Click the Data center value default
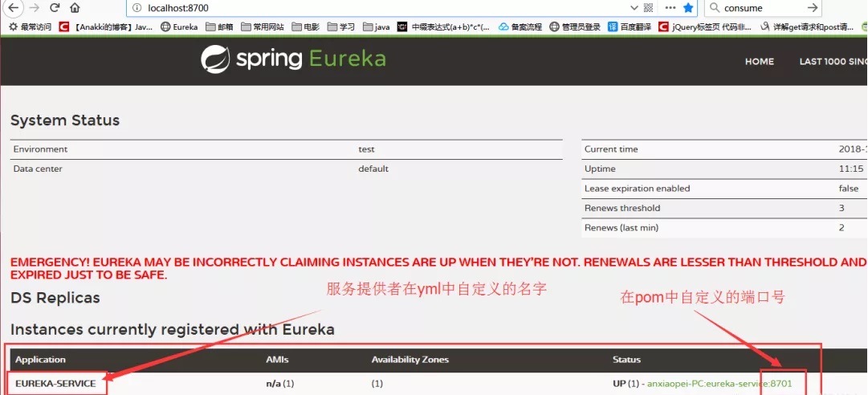Image resolution: width=868 pixels, height=395 pixels. 373,169
